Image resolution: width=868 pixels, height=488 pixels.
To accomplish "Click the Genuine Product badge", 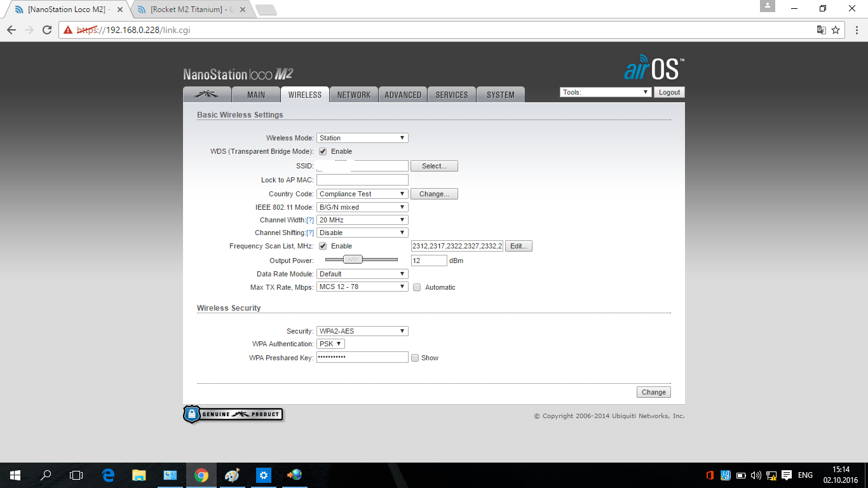I will tap(233, 414).
